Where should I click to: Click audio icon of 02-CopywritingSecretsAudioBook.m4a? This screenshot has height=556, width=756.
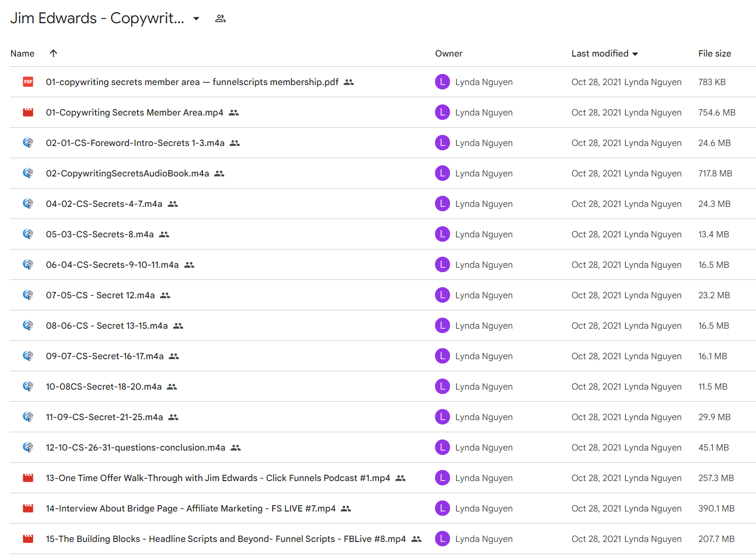pyautogui.click(x=28, y=174)
